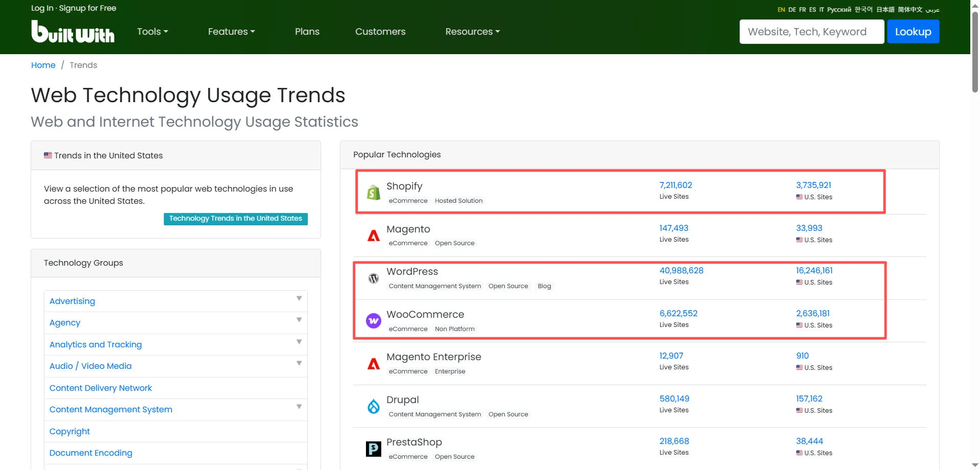Open the Resources dropdown menu

click(472, 32)
